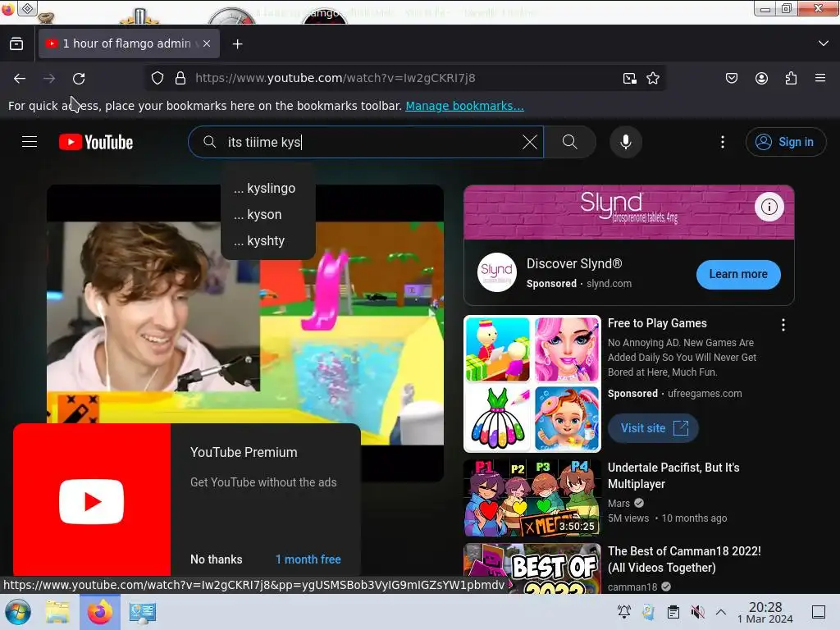Follow the Manage bookmarks link

tap(464, 106)
